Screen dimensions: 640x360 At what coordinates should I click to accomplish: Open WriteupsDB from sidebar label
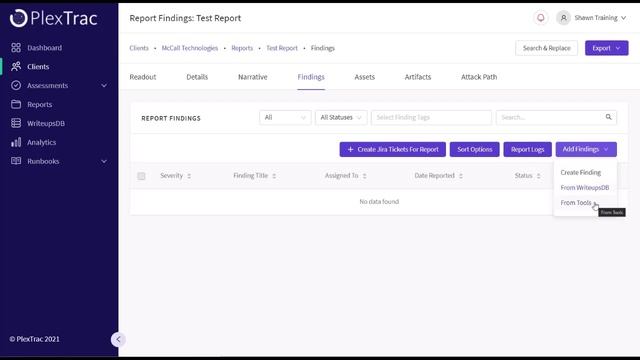tap(46, 123)
